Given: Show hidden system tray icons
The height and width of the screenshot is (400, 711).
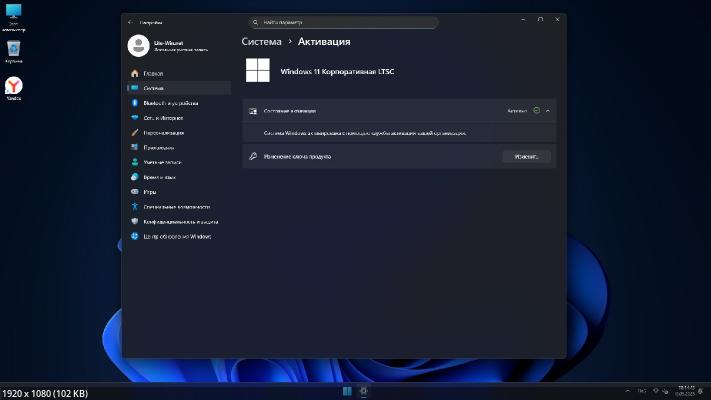Looking at the screenshot, I should pyautogui.click(x=627, y=390).
